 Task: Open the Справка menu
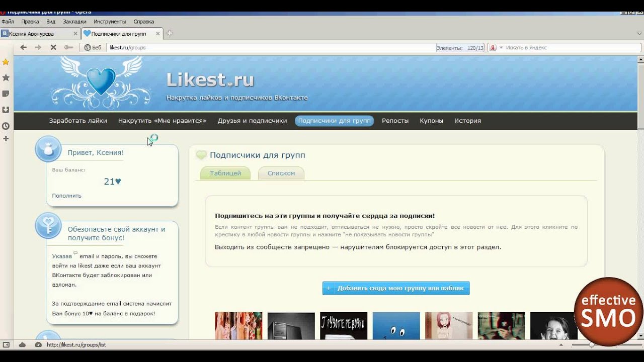(144, 22)
